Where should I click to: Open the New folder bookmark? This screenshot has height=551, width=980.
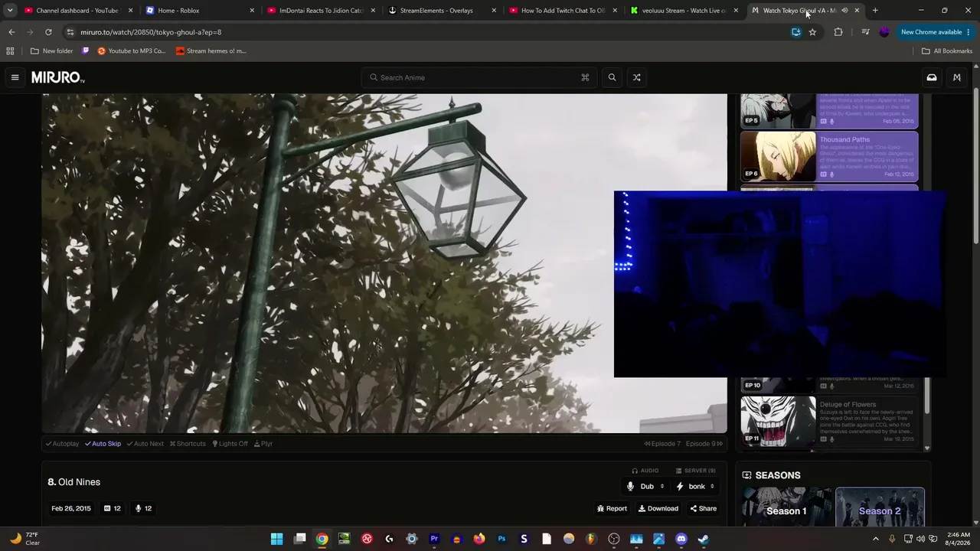(x=51, y=51)
